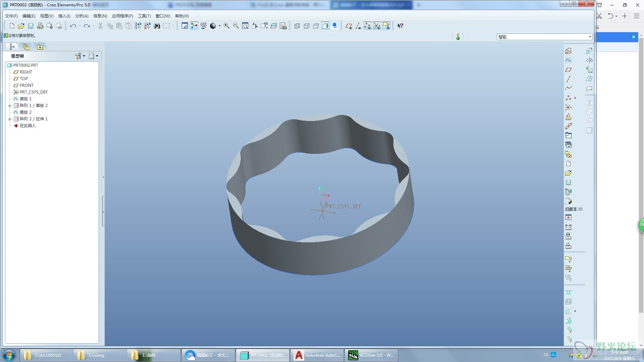Open the smart selection filter dropdown

[x=590, y=37]
